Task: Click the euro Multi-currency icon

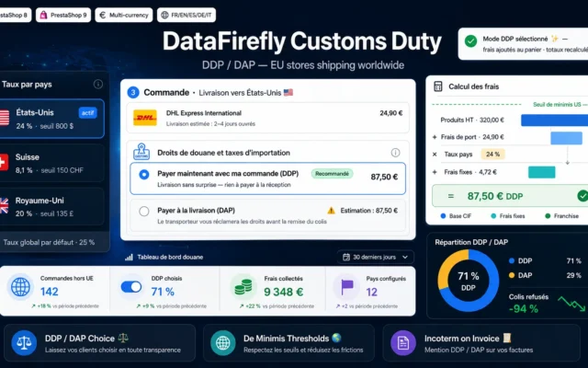Action: (102, 15)
